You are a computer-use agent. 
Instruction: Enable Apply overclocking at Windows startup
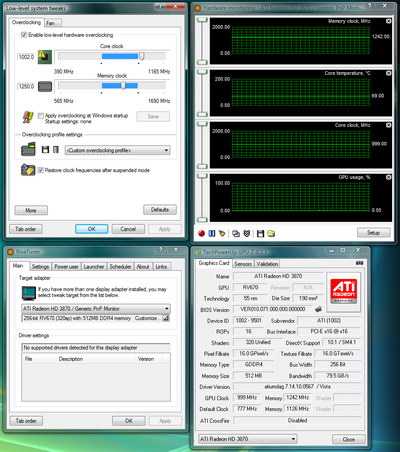(x=41, y=116)
